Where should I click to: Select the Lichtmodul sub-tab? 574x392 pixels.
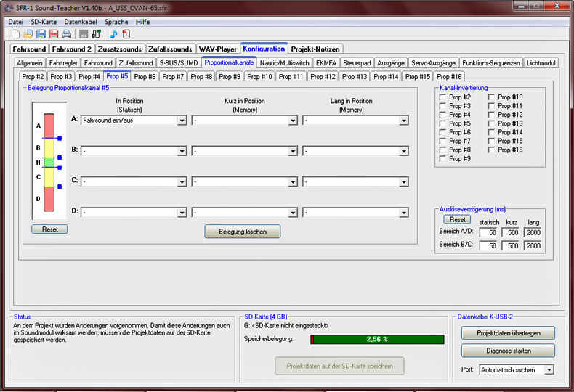pos(541,63)
